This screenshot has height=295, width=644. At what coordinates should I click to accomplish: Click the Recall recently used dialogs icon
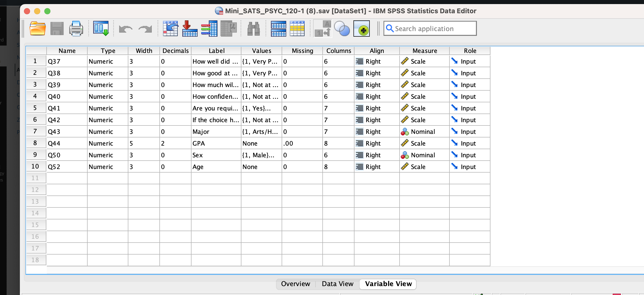pyautogui.click(x=101, y=29)
